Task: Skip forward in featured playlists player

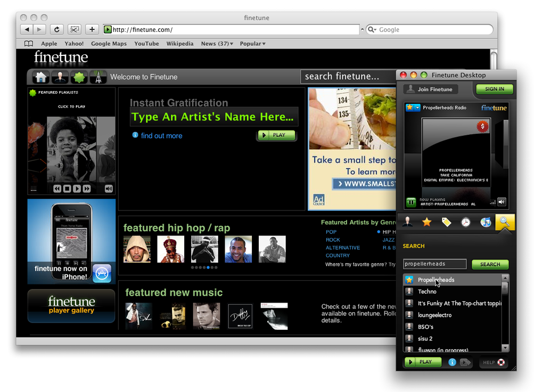Action: [x=87, y=189]
